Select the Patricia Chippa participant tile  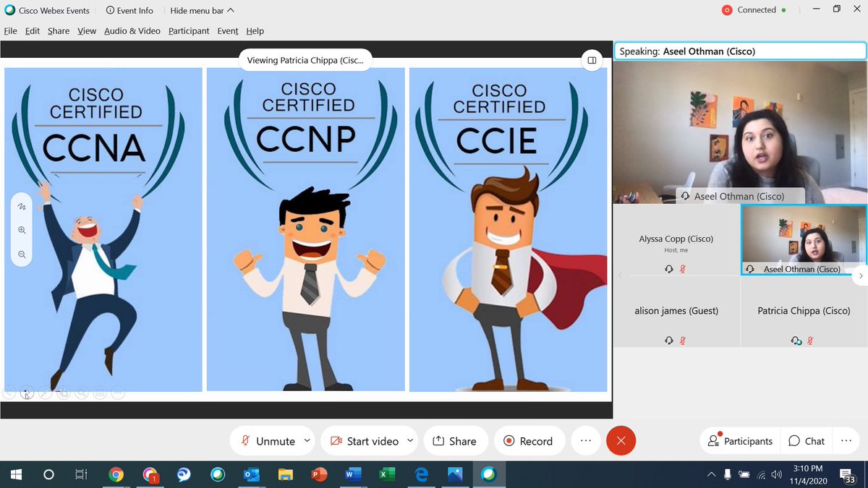[804, 312]
